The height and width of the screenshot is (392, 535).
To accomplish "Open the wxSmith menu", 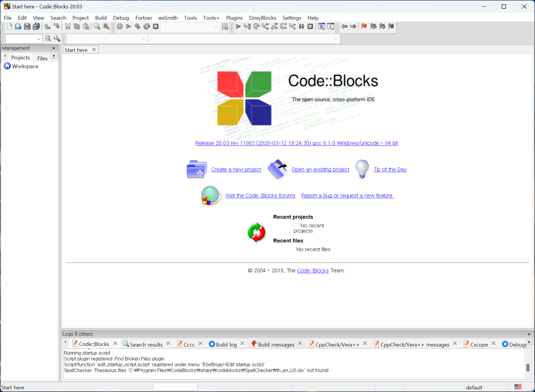I will tap(168, 18).
